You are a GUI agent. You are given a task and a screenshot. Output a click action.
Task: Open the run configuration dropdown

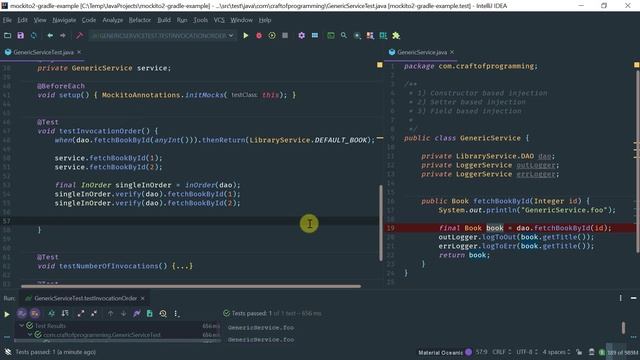tap(162, 36)
